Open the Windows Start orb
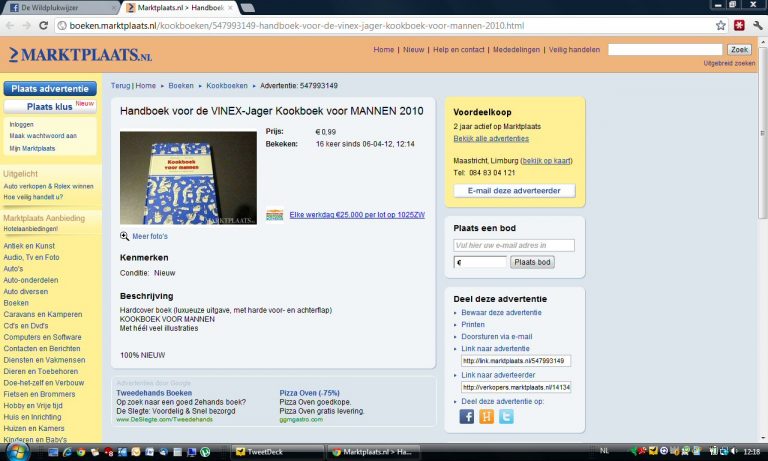Image resolution: width=768 pixels, height=461 pixels. pos(17,452)
